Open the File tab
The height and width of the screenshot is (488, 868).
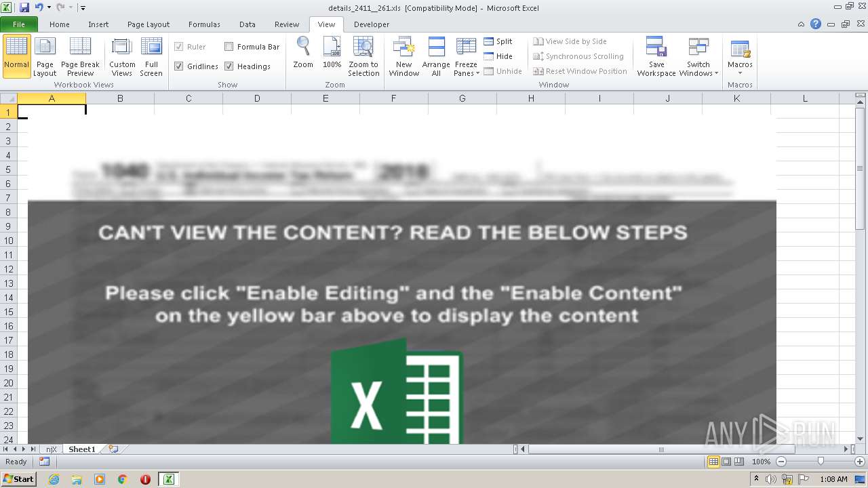pos(19,24)
